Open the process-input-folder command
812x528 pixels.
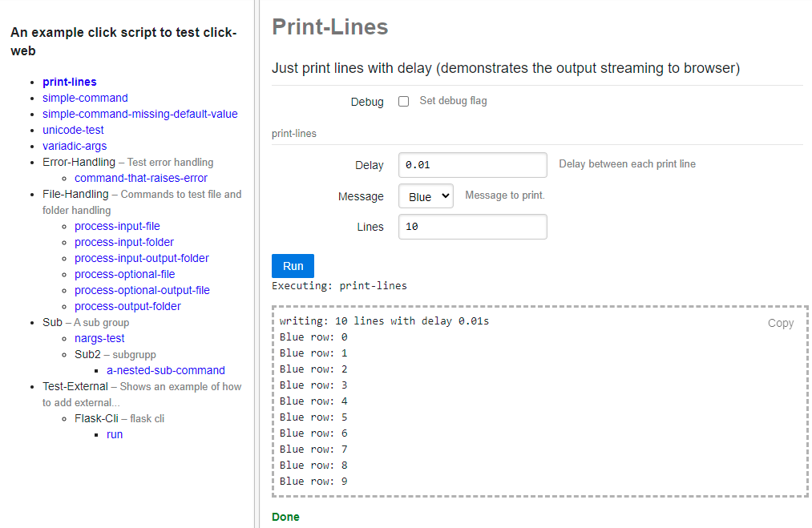click(x=124, y=242)
